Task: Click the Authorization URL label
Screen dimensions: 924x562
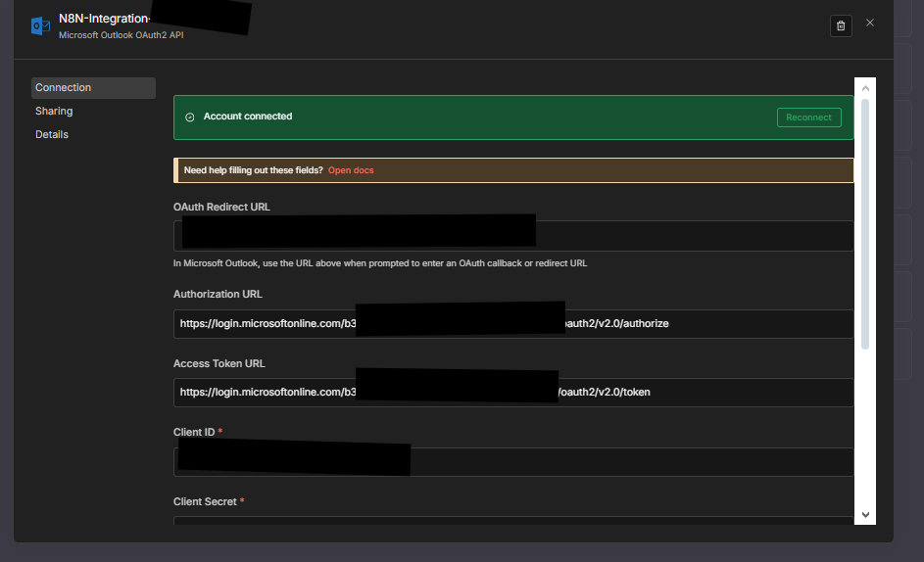Action: 218,294
